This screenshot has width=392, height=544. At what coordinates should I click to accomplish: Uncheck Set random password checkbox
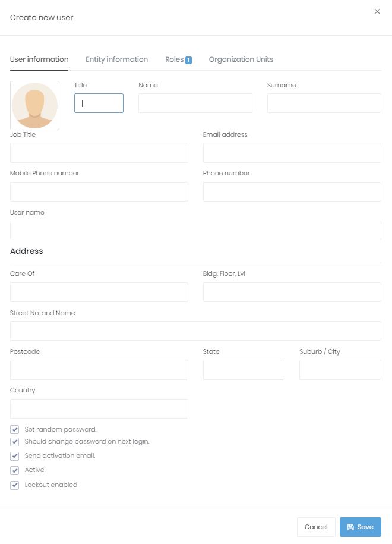[15, 429]
